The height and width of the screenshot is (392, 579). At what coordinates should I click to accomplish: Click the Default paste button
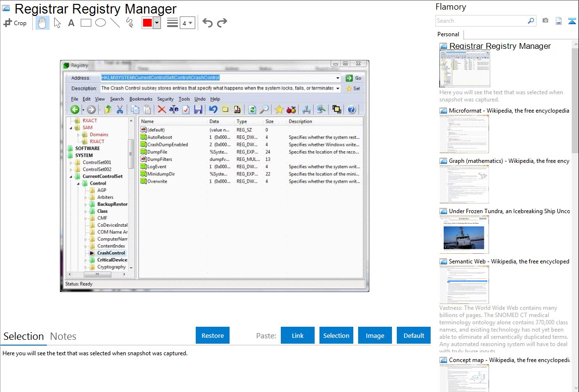pos(414,335)
